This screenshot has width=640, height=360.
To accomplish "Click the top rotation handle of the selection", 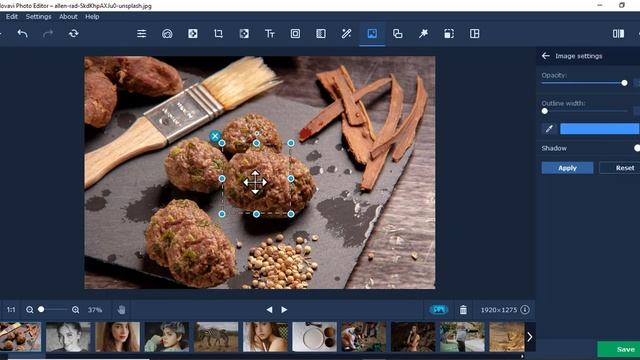I will (256, 133).
